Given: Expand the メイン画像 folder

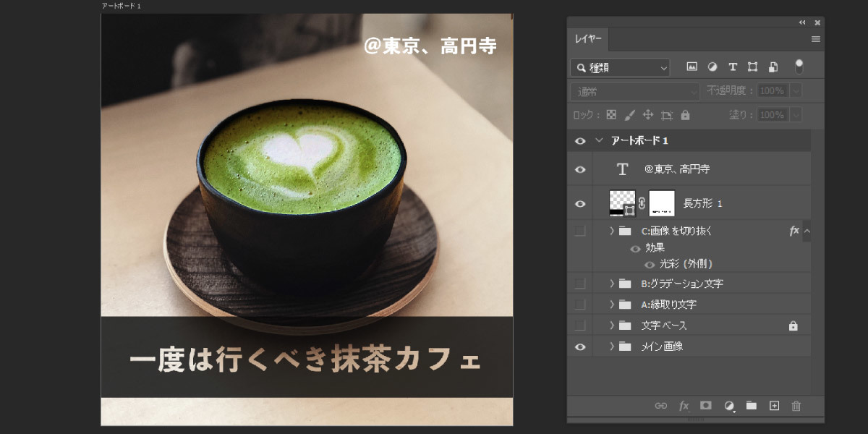Looking at the screenshot, I should pos(612,346).
